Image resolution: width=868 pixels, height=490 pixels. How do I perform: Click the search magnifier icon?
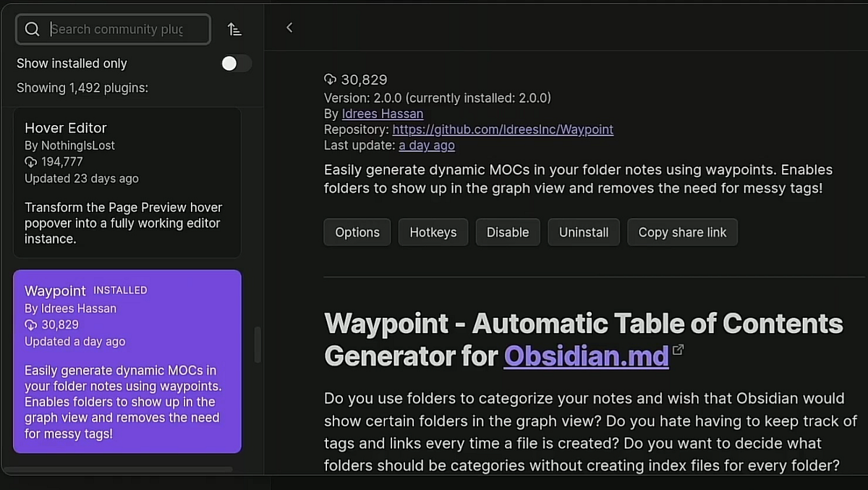(32, 29)
